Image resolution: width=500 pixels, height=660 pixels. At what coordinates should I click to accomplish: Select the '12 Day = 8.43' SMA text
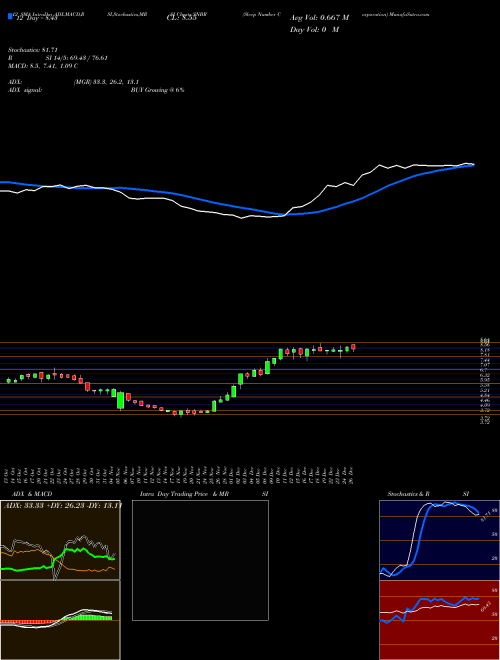(37, 19)
